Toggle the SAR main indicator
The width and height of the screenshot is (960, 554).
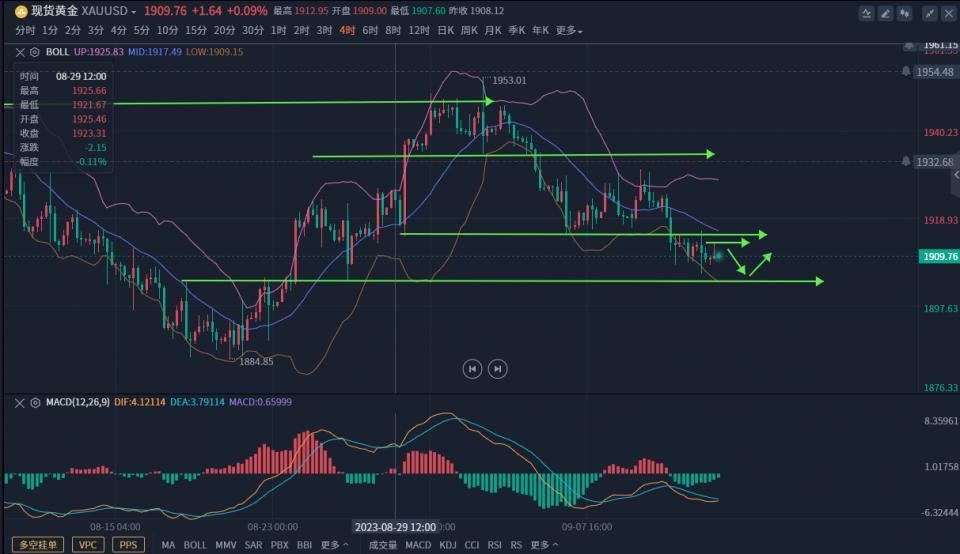coord(253,545)
